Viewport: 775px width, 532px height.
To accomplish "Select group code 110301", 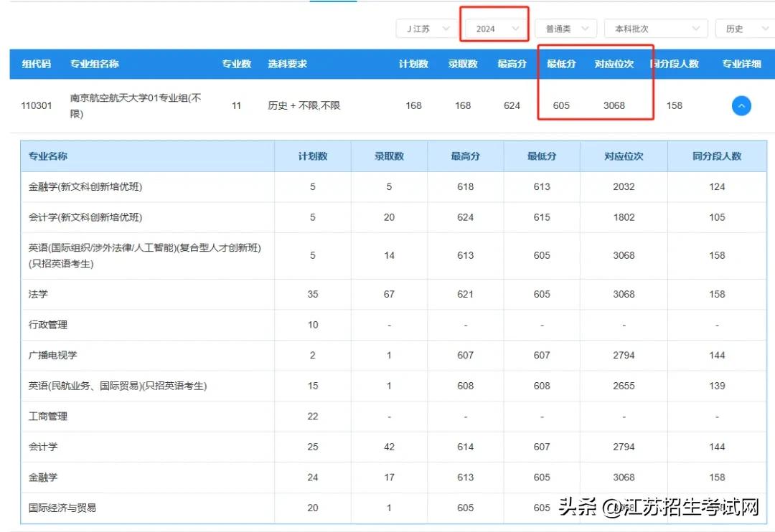I will [36, 105].
